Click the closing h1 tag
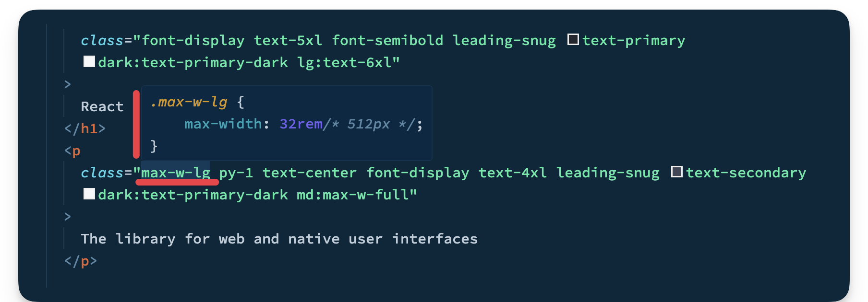Screen dimensions: 868x302 coord(85,128)
